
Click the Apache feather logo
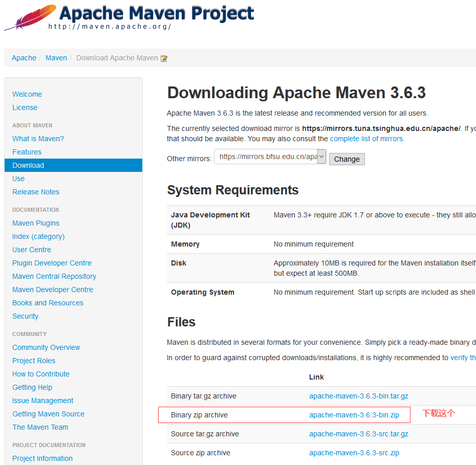30,17
